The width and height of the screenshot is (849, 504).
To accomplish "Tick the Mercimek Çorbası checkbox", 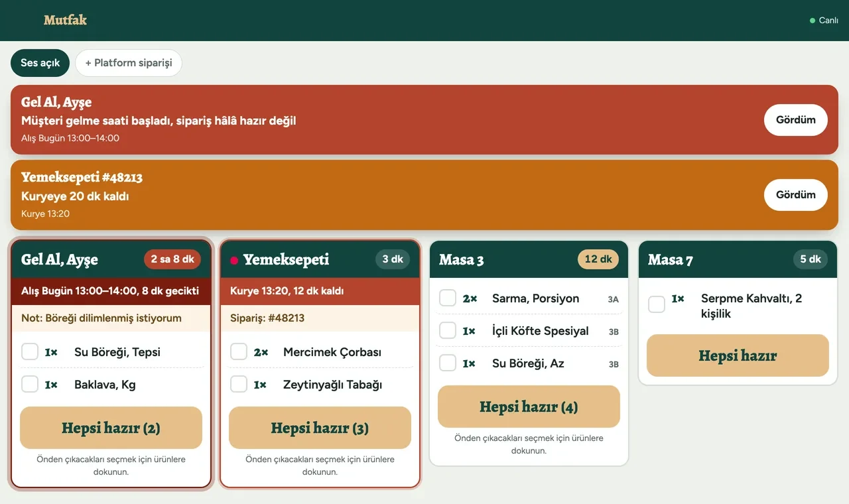I will tap(239, 351).
